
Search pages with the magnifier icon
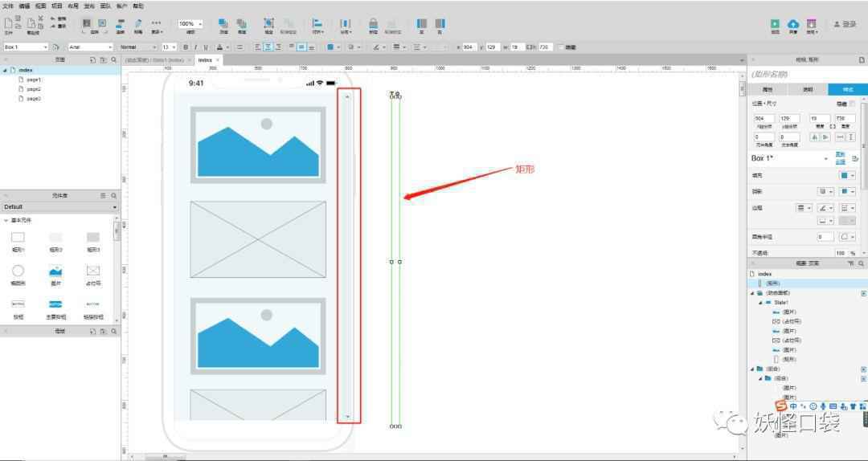pyautogui.click(x=113, y=59)
